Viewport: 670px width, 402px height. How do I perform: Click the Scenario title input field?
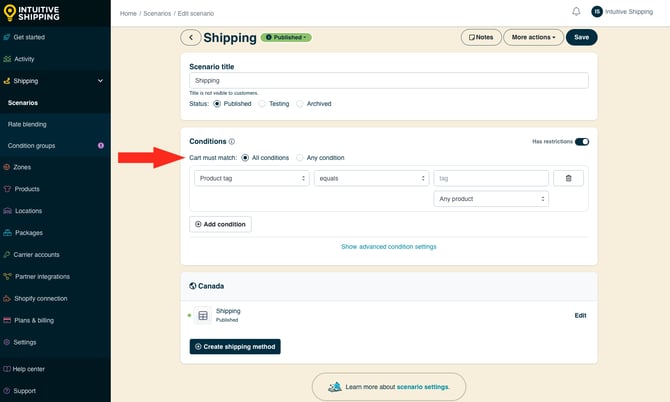coord(389,81)
